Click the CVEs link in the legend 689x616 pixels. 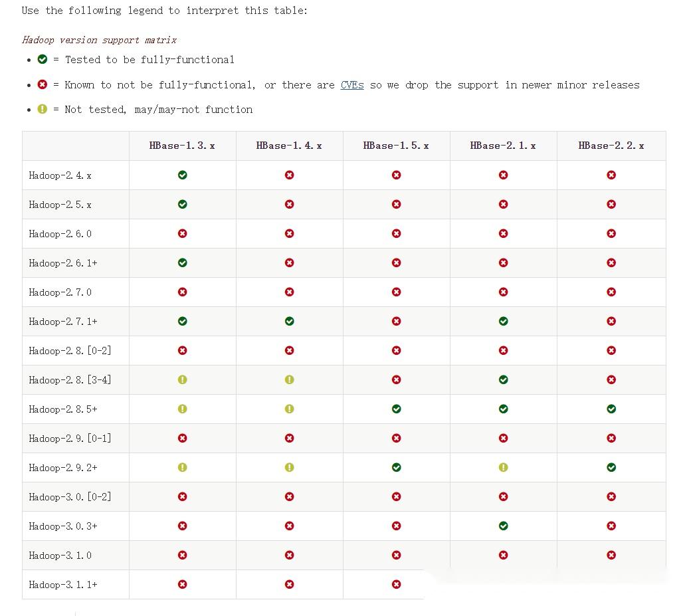[352, 85]
